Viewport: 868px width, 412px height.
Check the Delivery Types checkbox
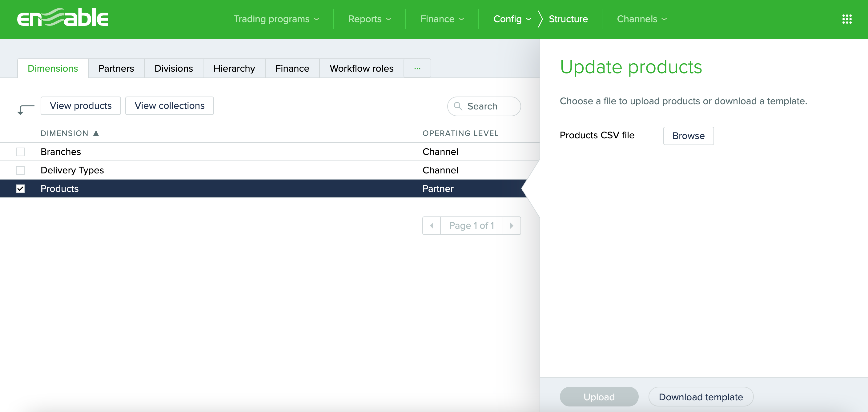(20, 170)
